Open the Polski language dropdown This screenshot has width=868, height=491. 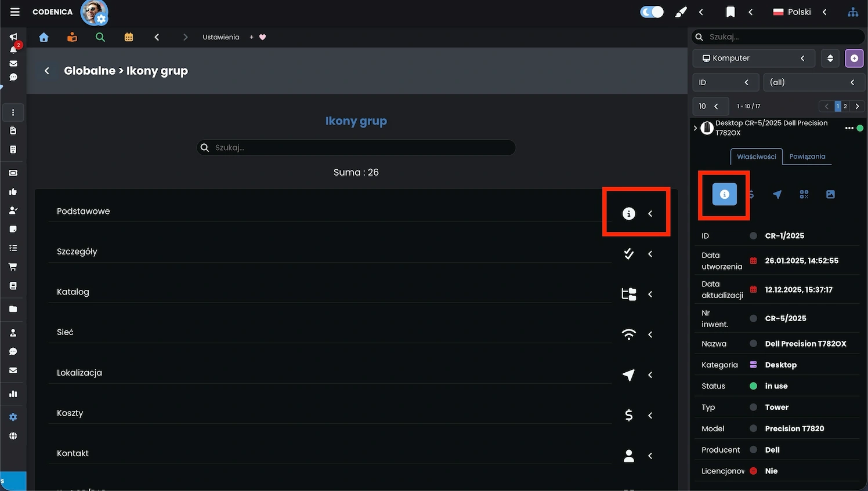799,12
